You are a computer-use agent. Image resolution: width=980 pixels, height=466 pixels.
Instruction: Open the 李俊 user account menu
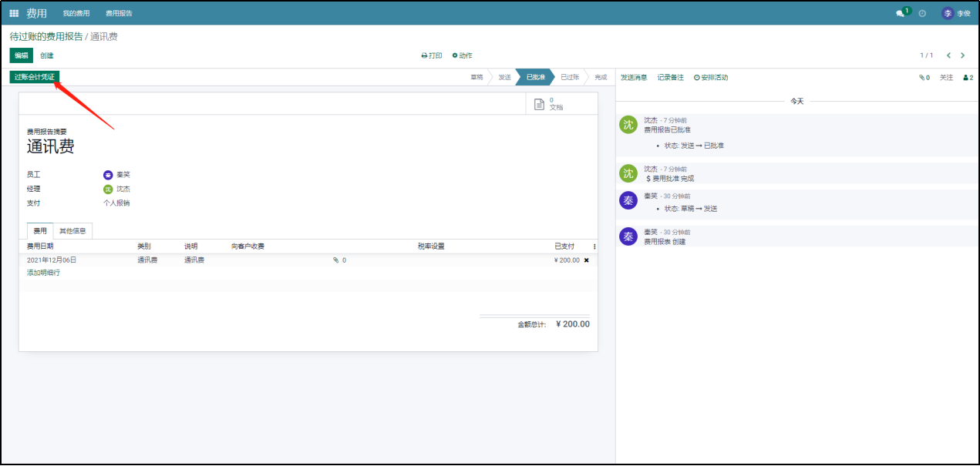click(x=956, y=14)
